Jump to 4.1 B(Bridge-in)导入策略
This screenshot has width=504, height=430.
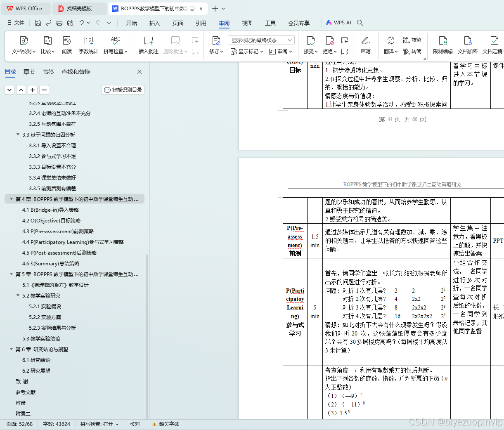click(50, 210)
